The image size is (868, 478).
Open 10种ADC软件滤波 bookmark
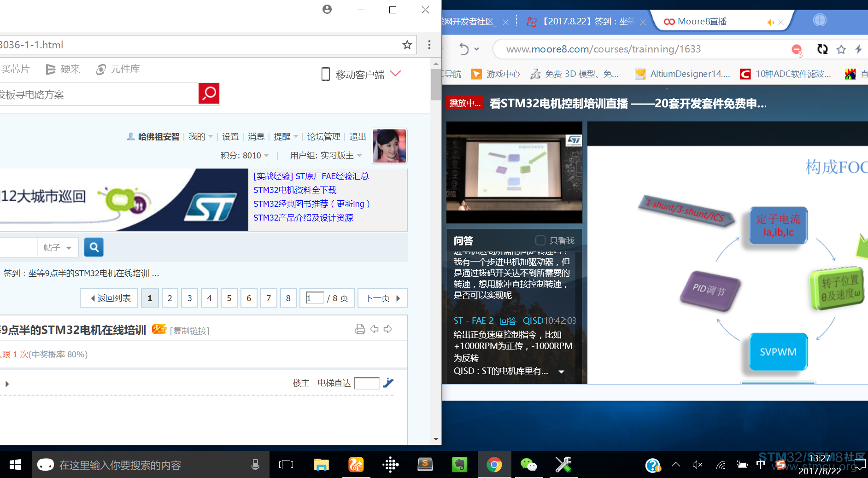[x=786, y=74]
